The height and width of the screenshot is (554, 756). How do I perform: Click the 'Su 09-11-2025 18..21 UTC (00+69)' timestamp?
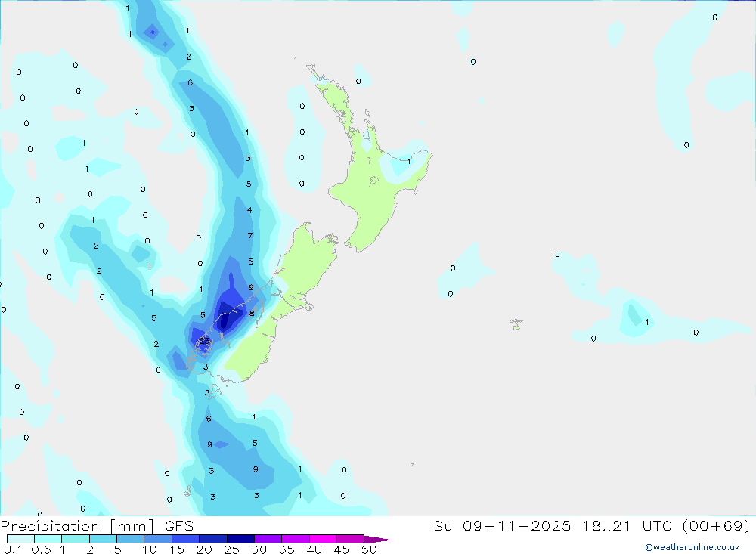point(592,526)
